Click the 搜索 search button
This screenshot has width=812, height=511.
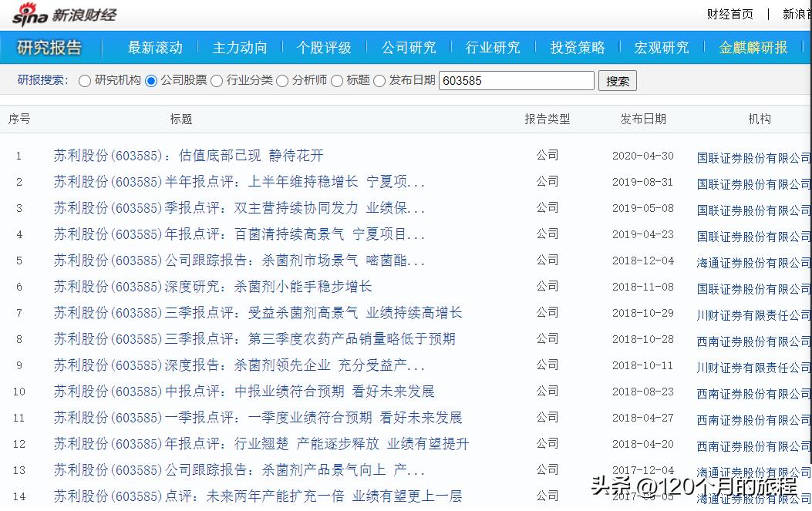(616, 80)
